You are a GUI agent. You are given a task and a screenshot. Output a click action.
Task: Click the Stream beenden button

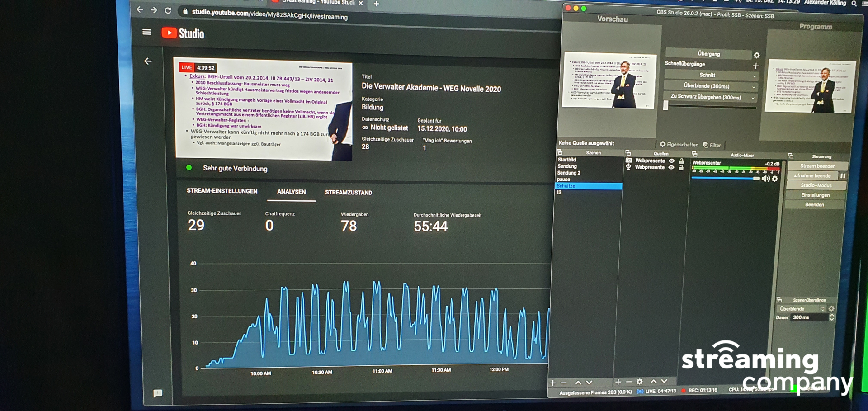[x=817, y=166]
